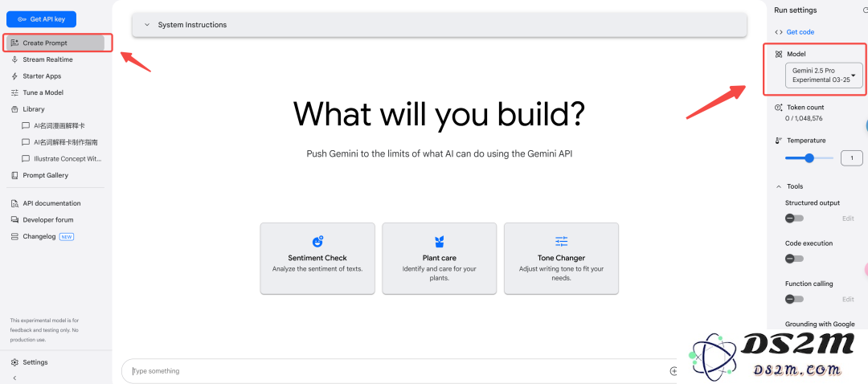Click the Sentiment Check smiley icon
The width and height of the screenshot is (868, 384).
[x=317, y=241]
